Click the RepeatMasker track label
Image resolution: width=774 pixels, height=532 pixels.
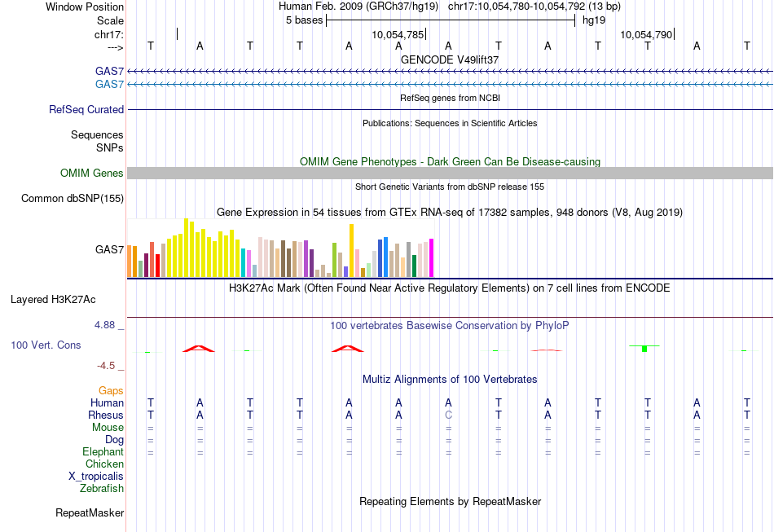click(x=90, y=513)
